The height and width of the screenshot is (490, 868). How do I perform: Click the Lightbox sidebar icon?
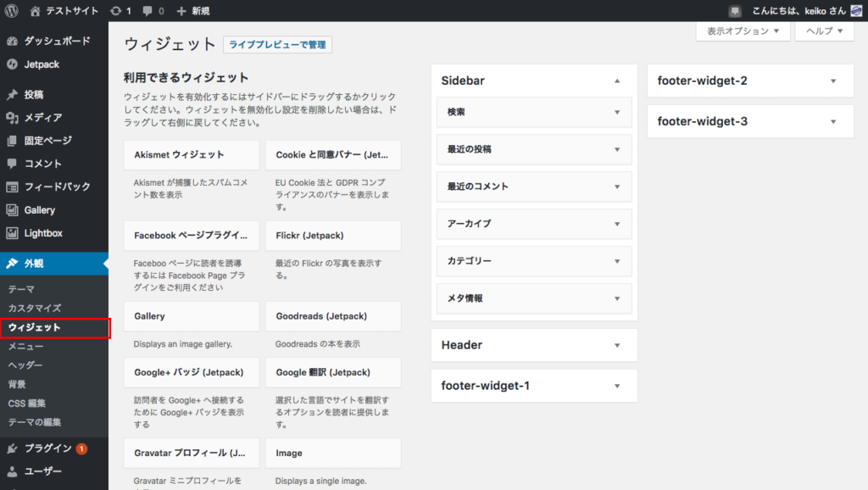tap(12, 233)
